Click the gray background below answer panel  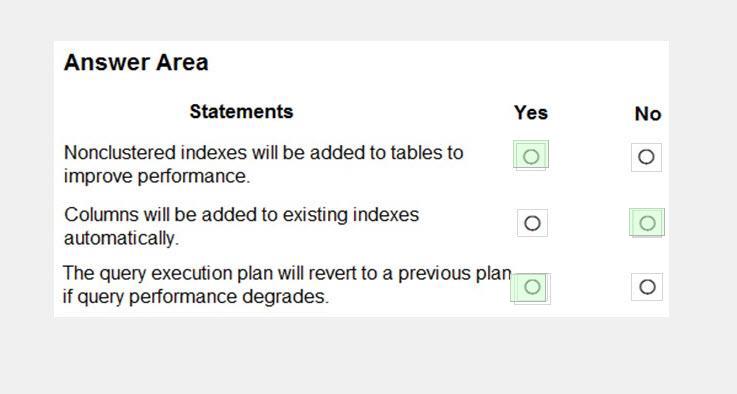click(x=368, y=355)
